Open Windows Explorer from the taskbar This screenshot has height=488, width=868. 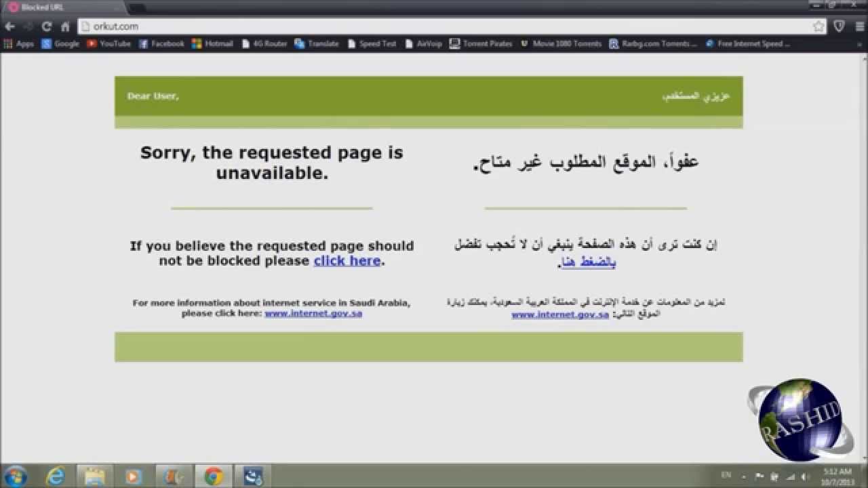click(94, 476)
